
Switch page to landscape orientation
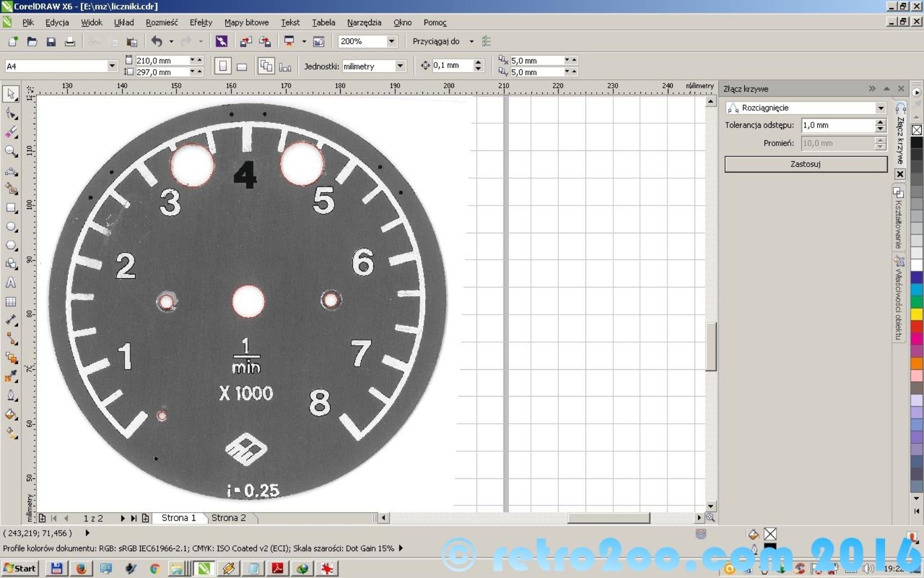click(x=242, y=66)
